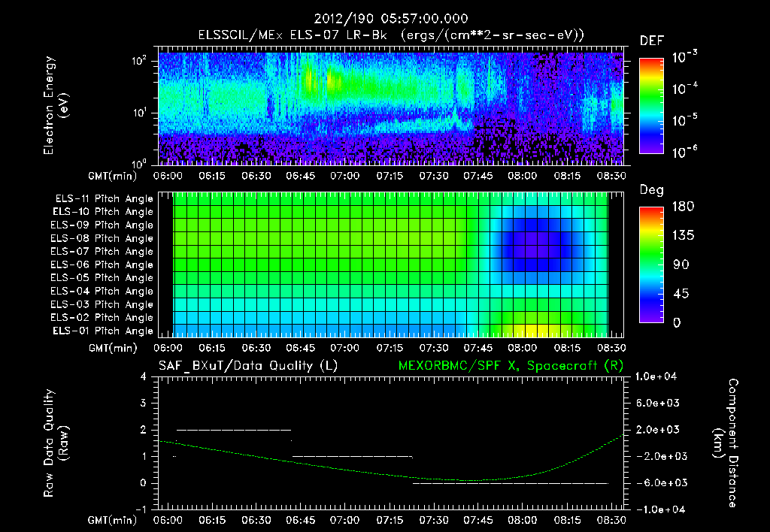Viewport: 770px width, 532px height.
Task: Click the data quality line segment at level 0
Action: [511, 483]
